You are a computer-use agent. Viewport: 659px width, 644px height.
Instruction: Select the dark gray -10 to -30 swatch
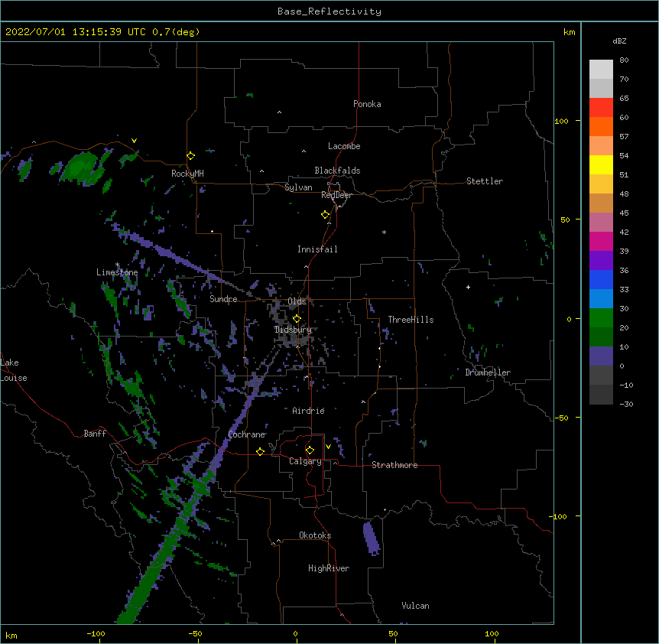(601, 395)
